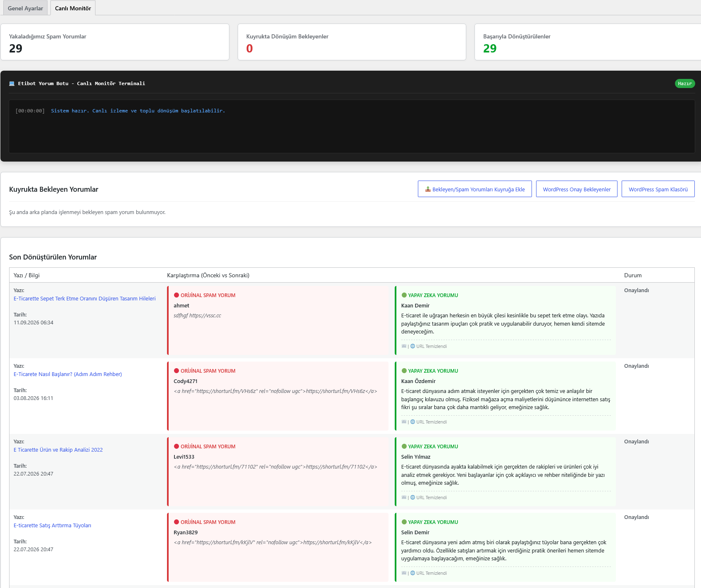Click the green dot above Kaan Demir comment
701x588 pixels.
pyautogui.click(x=404, y=295)
